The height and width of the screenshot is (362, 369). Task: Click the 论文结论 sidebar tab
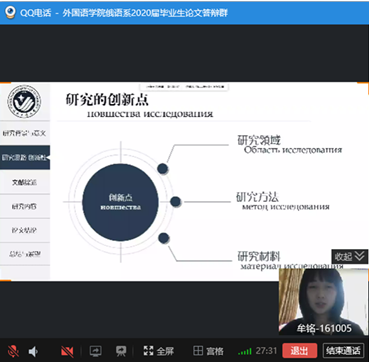pos(25,230)
